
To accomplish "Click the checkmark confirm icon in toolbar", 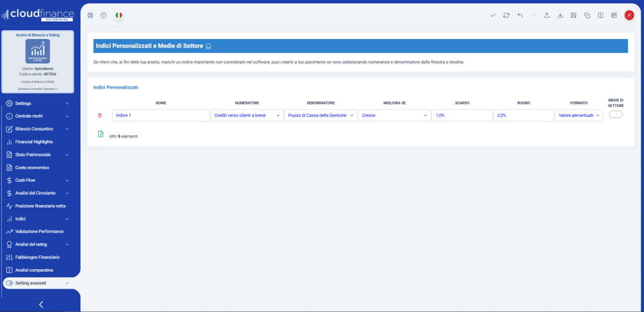I will point(493,15).
